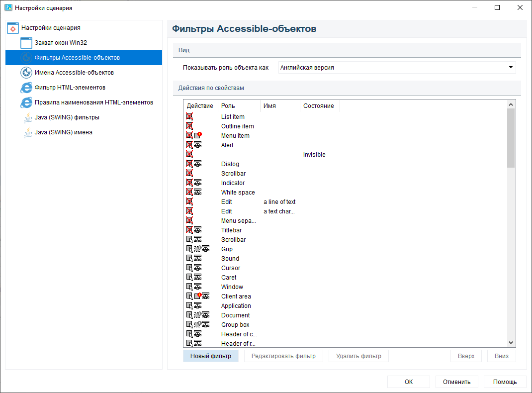Open help with the Помощь button
This screenshot has width=532, height=393.
tap(505, 382)
